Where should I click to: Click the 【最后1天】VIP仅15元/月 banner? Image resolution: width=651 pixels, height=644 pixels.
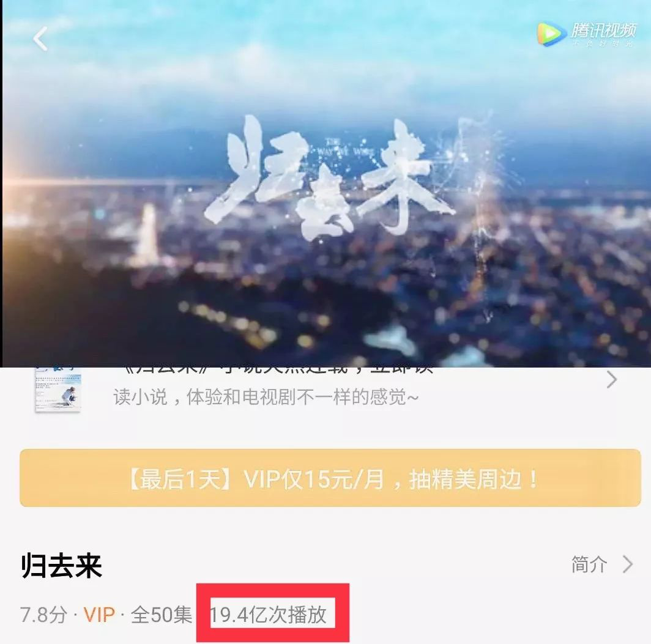pyautogui.click(x=330, y=478)
